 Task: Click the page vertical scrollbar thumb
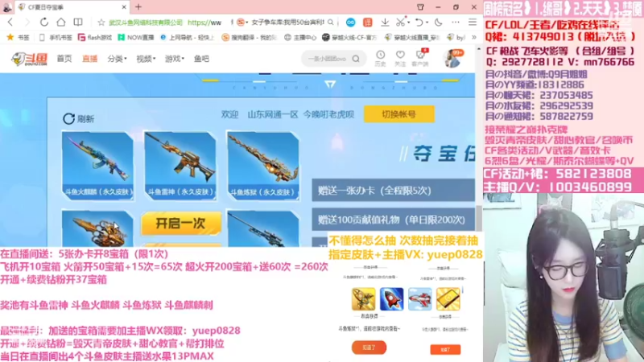(478, 217)
